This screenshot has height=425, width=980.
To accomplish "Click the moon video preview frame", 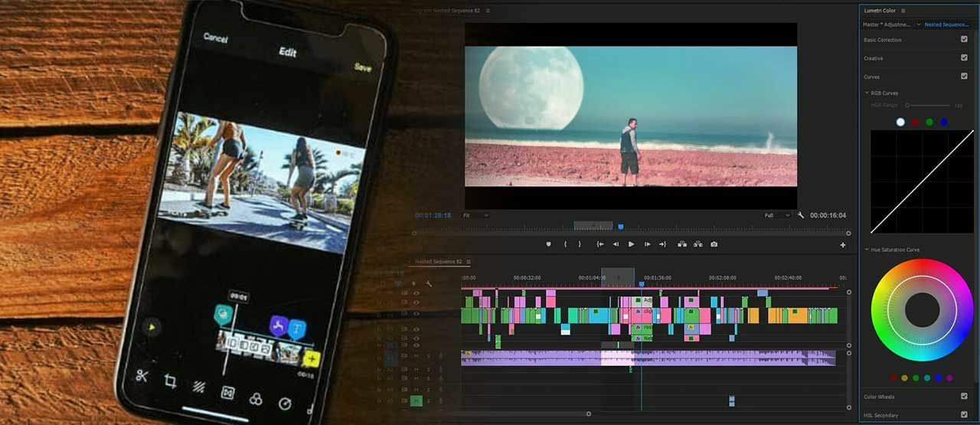I will click(631, 116).
